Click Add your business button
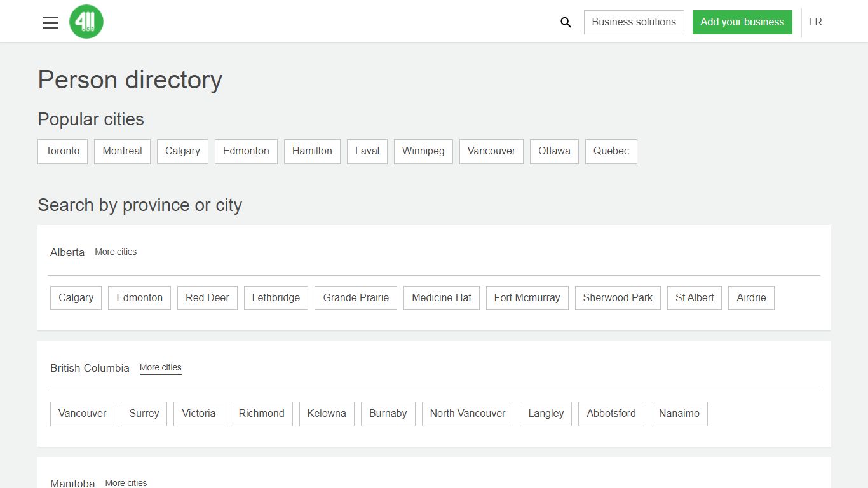This screenshot has width=868, height=488. [x=742, y=22]
